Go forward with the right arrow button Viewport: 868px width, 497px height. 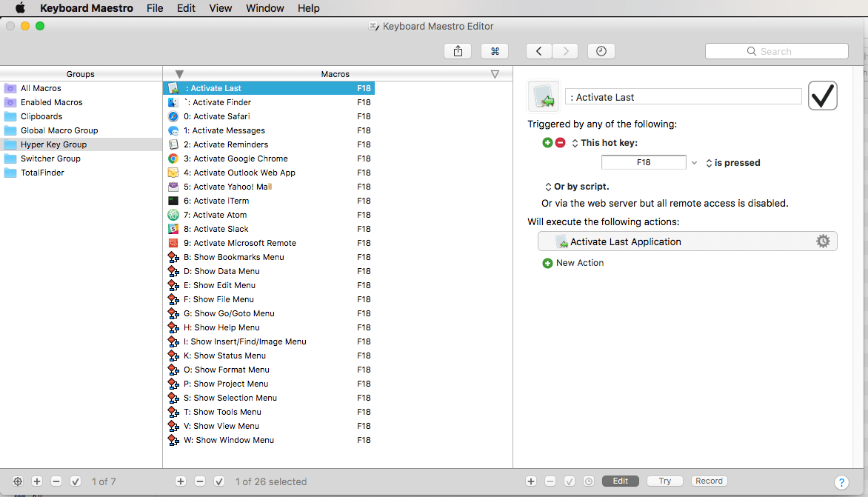click(565, 51)
